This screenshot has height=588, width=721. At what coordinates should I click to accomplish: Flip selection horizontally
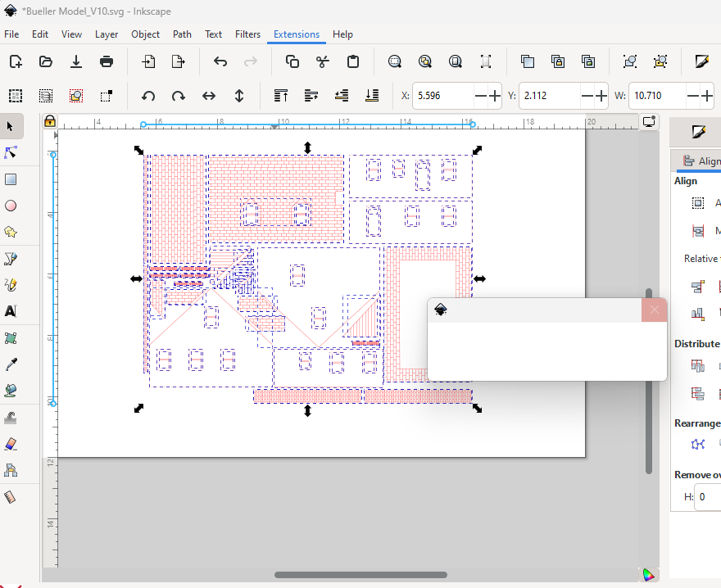209,96
